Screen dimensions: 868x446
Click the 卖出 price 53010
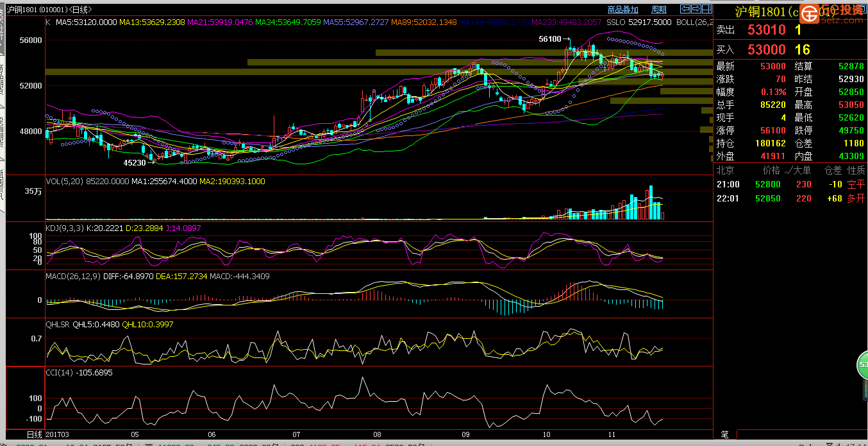point(766,30)
